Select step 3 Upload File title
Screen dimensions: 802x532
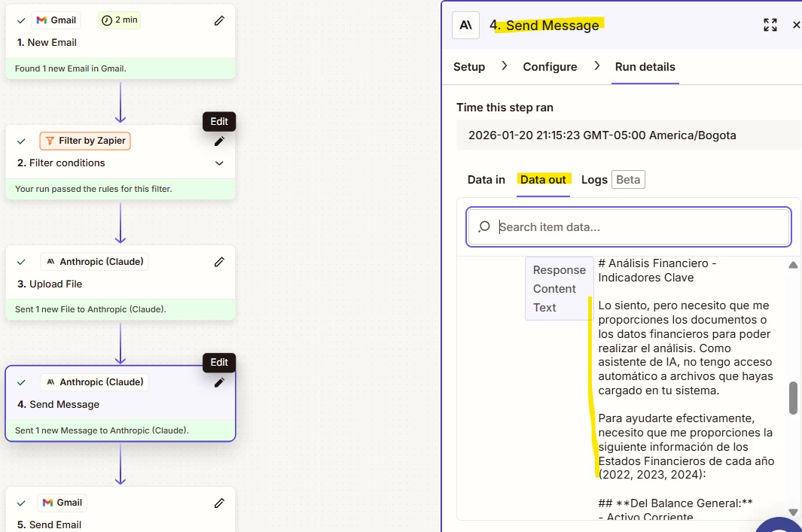coord(50,284)
